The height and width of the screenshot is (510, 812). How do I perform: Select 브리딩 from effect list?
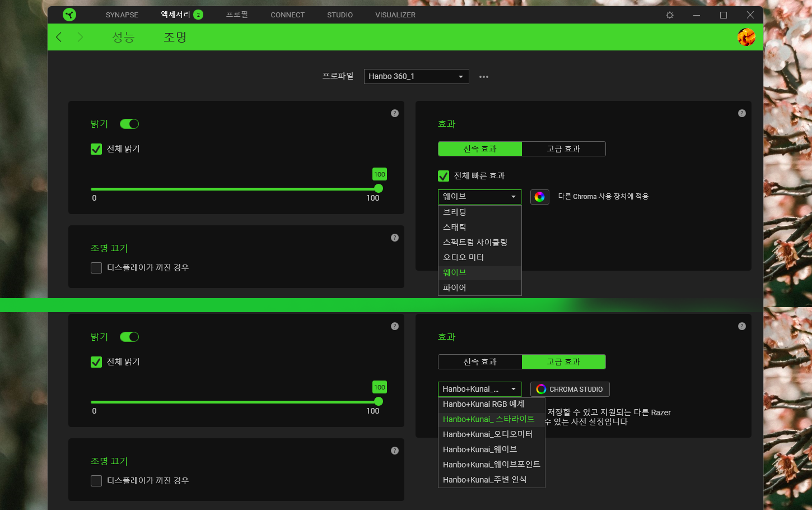[x=480, y=212]
